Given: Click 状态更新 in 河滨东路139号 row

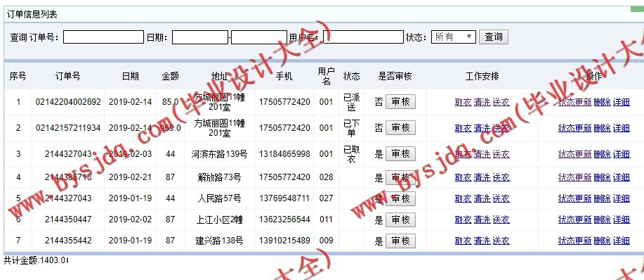Looking at the screenshot, I should (x=574, y=154).
